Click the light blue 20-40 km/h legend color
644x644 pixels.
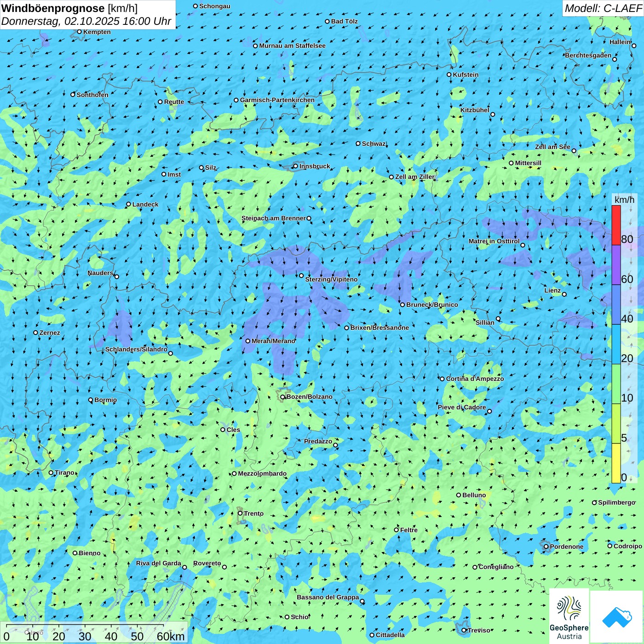point(616,345)
